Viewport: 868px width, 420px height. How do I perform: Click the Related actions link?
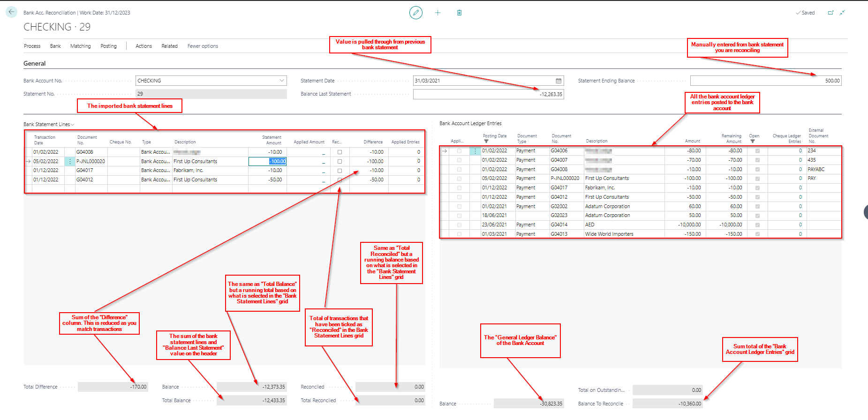pos(169,46)
